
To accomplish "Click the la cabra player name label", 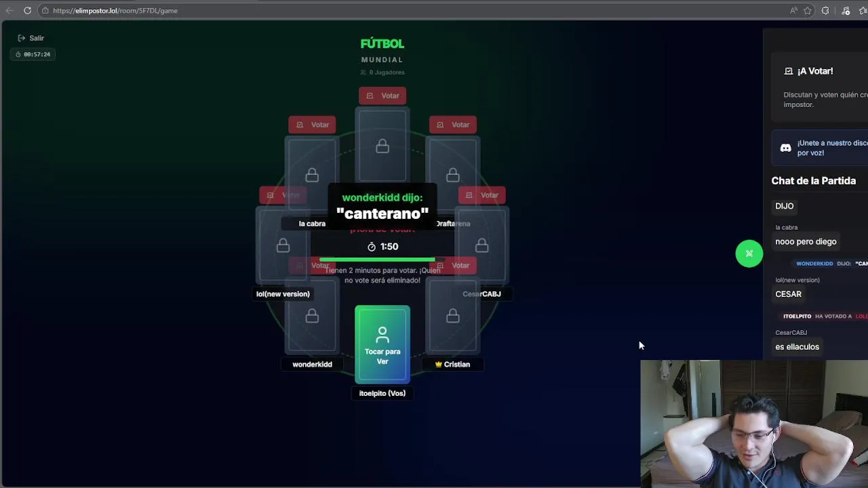I will click(x=312, y=224).
